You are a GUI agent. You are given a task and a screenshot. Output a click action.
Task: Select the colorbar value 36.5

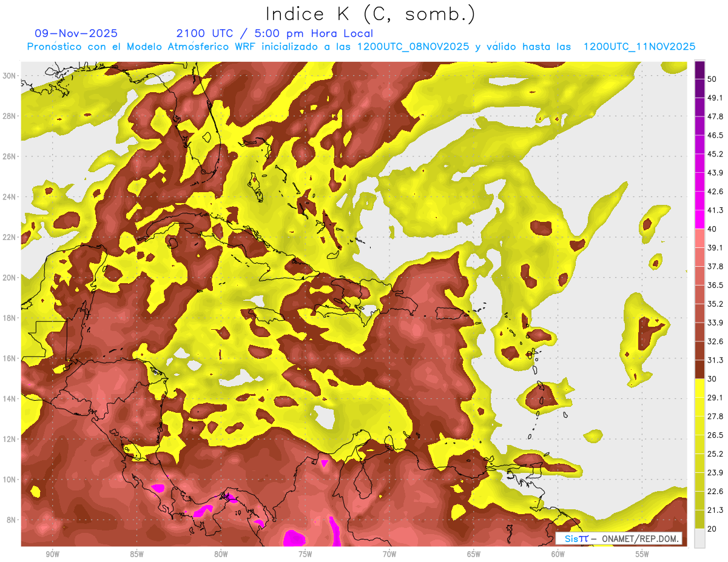tap(715, 285)
